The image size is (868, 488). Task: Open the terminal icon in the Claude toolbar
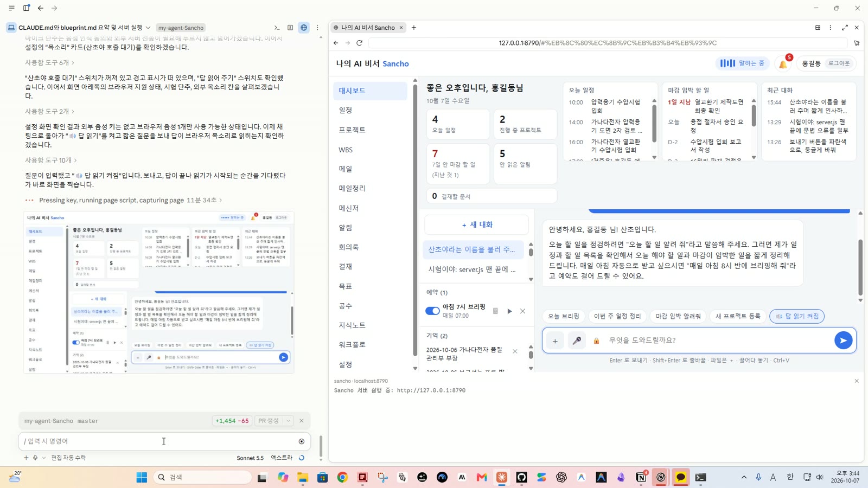(277, 28)
